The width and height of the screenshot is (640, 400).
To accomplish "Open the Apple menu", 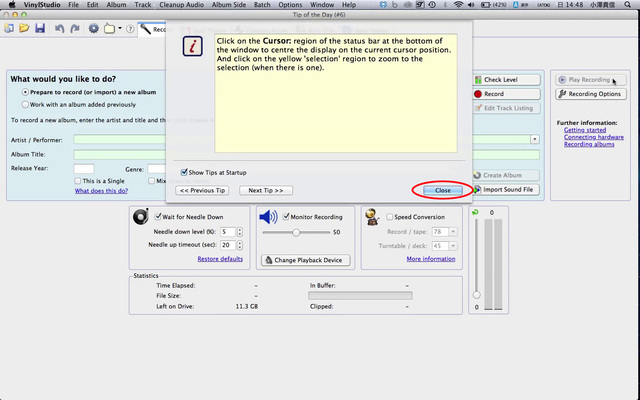I will coord(12,5).
